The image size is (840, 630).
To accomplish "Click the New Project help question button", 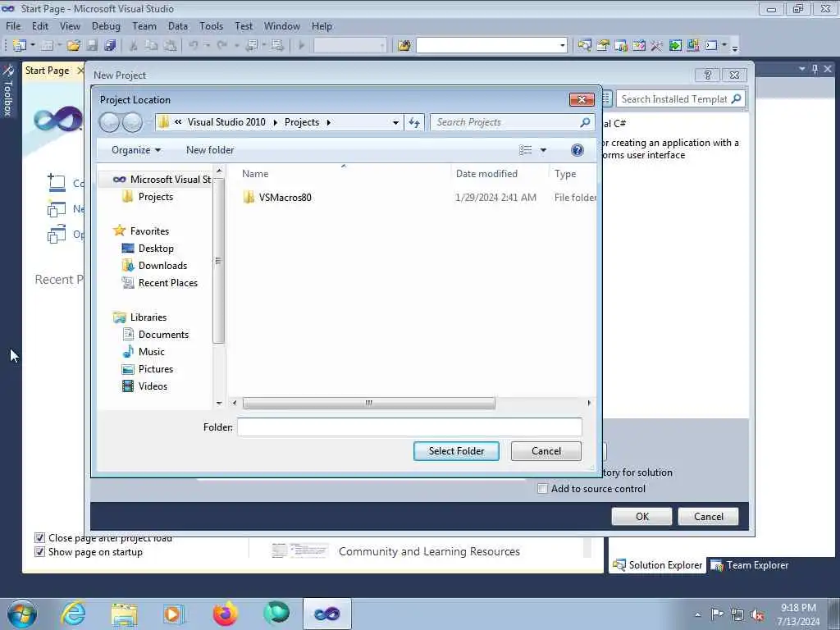I will tap(708, 75).
